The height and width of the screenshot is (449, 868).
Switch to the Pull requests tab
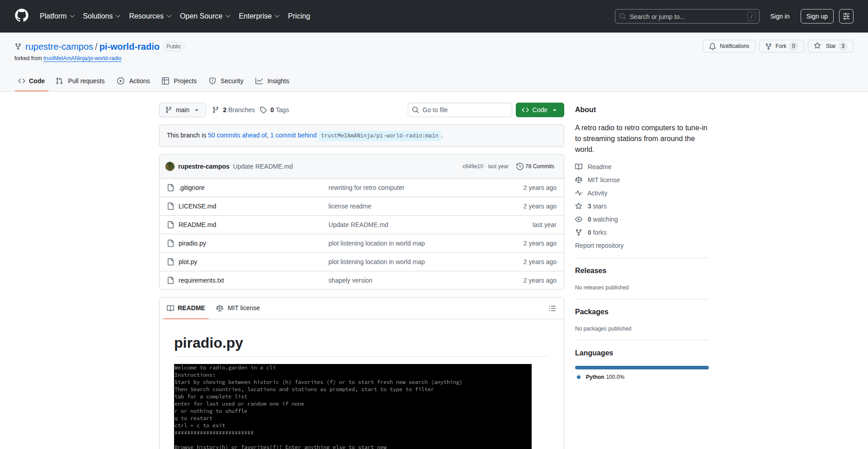click(x=80, y=81)
